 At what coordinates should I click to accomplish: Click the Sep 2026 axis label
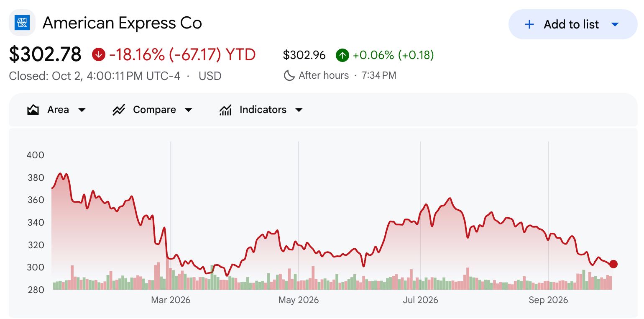[x=548, y=300]
